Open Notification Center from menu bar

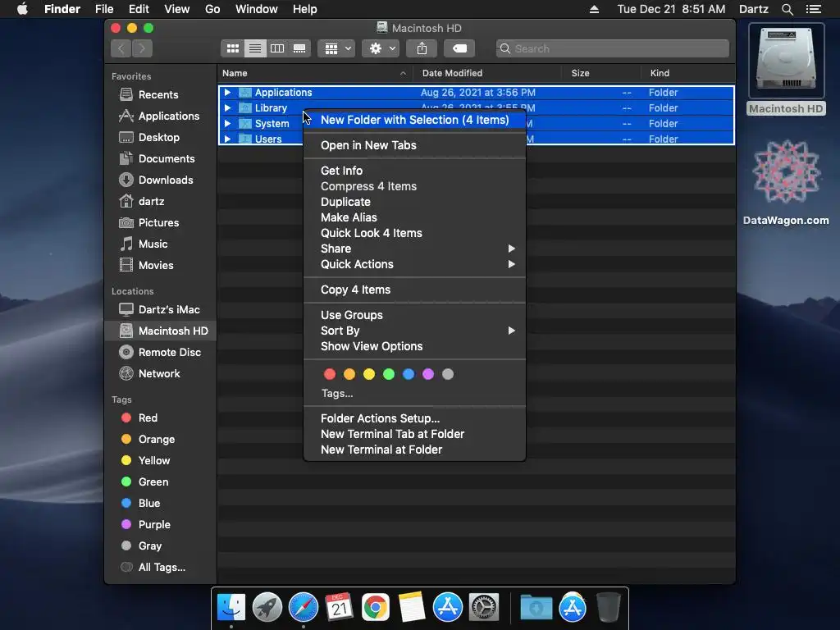click(x=813, y=9)
